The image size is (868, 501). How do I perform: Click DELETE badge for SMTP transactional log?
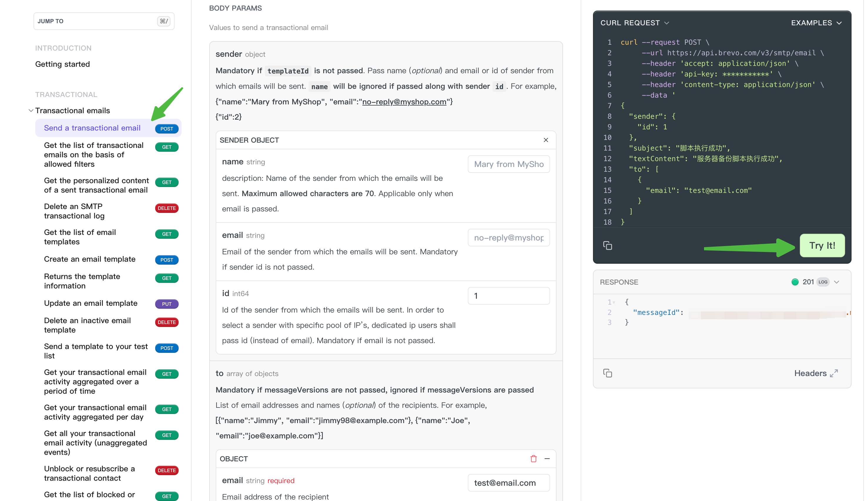tap(166, 208)
